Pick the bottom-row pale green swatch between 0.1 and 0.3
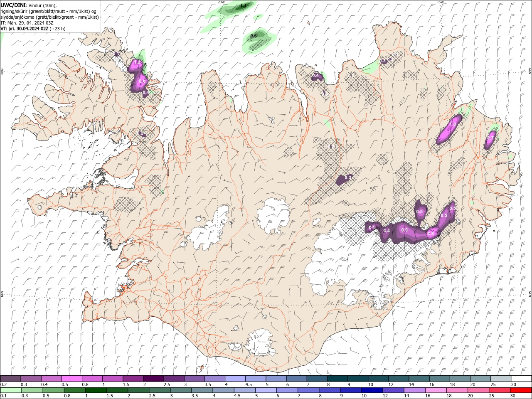The width and height of the screenshot is (532, 399). (12, 390)
